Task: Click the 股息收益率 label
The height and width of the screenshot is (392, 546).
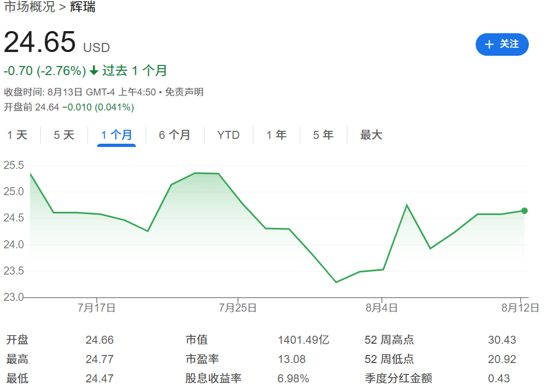Action: pos(214,379)
